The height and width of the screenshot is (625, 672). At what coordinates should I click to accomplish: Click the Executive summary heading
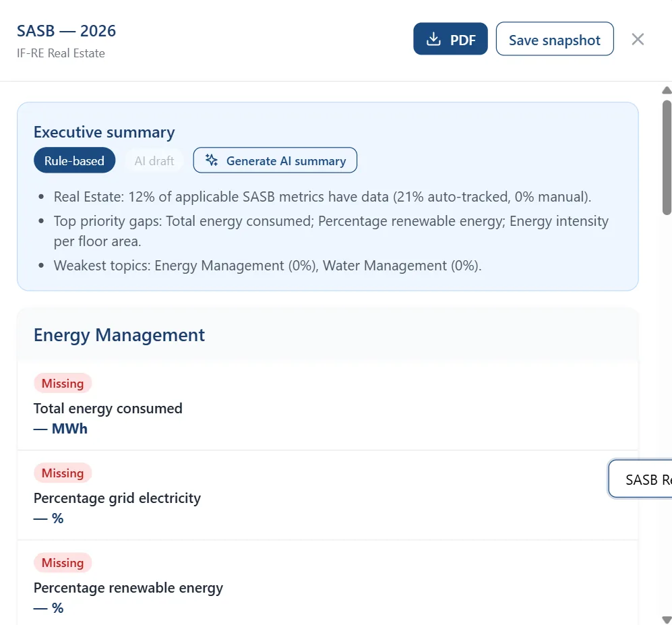pyautogui.click(x=104, y=132)
